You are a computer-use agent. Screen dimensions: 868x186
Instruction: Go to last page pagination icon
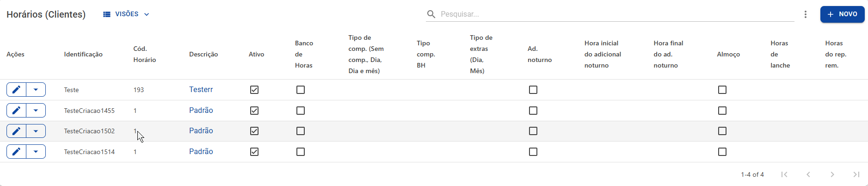click(x=856, y=174)
